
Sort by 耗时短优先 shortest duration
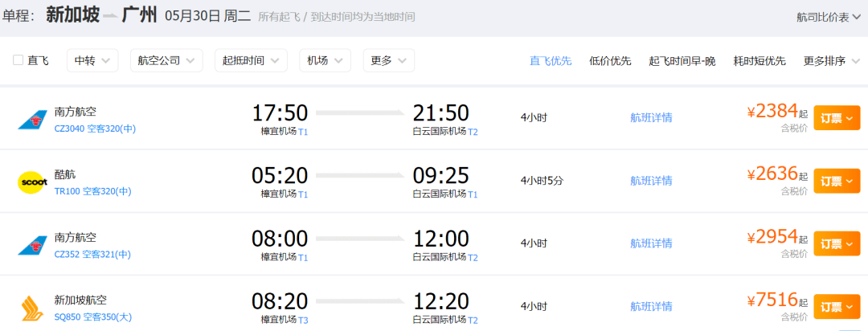[x=759, y=61]
